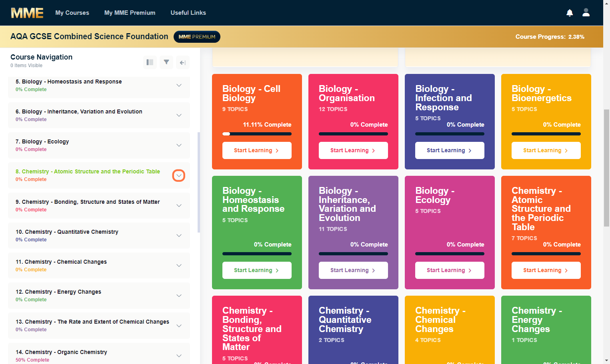610x364 pixels.
Task: Click Biology - Cell Biology card title
Action: [251, 93]
